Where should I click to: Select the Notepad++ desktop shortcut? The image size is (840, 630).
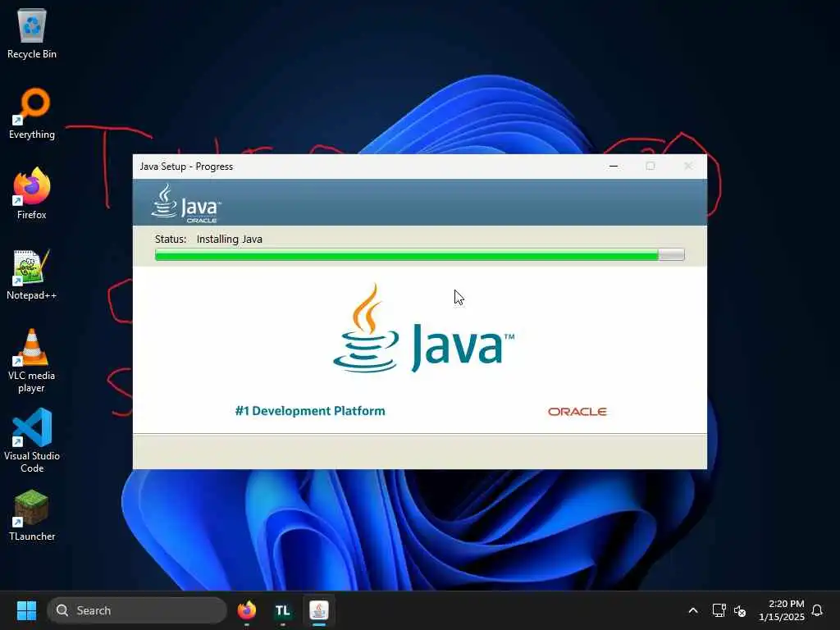coord(32,275)
